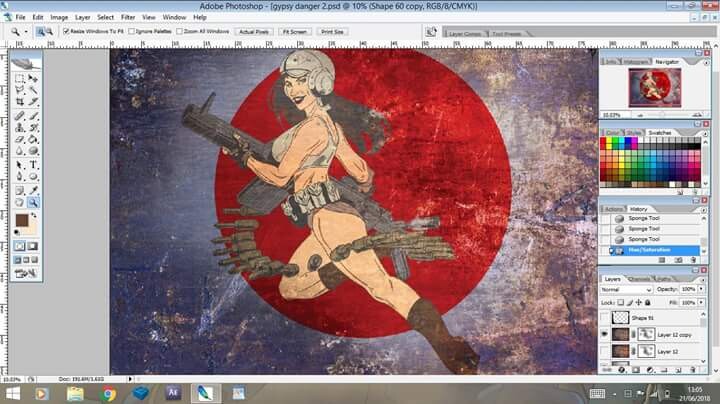Viewport: 720px width, 404px height.
Task: Hide the Layer 12 copy layer
Action: [x=605, y=334]
